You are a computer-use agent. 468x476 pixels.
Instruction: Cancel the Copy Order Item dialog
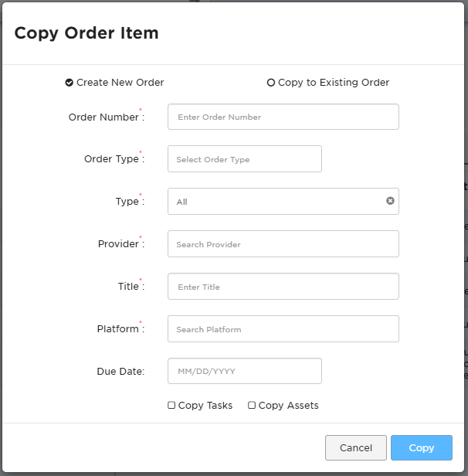click(356, 447)
